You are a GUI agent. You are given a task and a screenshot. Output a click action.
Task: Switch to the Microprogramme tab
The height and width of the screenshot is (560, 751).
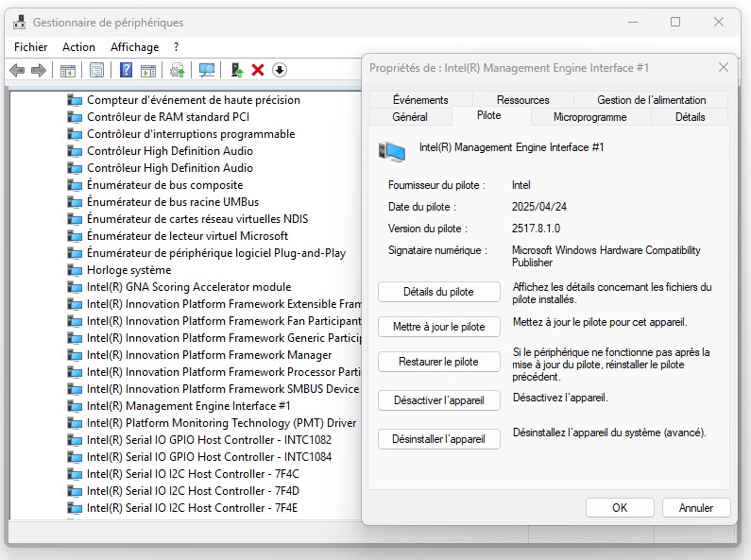tap(589, 117)
